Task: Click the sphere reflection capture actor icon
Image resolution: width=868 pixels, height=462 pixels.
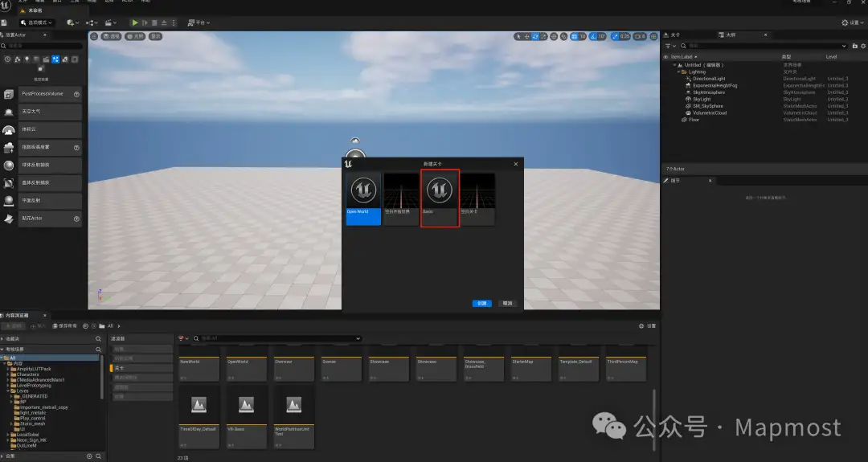Action: (x=9, y=166)
